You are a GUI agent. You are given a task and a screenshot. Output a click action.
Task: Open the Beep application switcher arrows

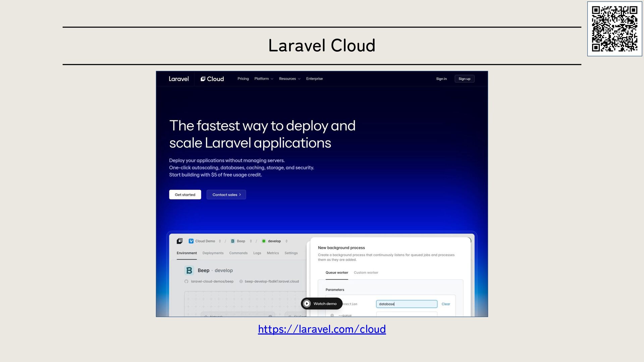(x=251, y=241)
